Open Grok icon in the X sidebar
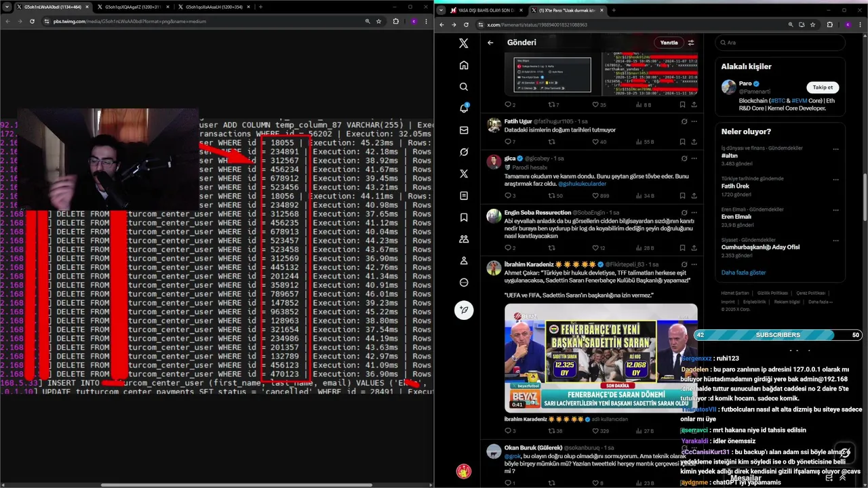 click(464, 152)
